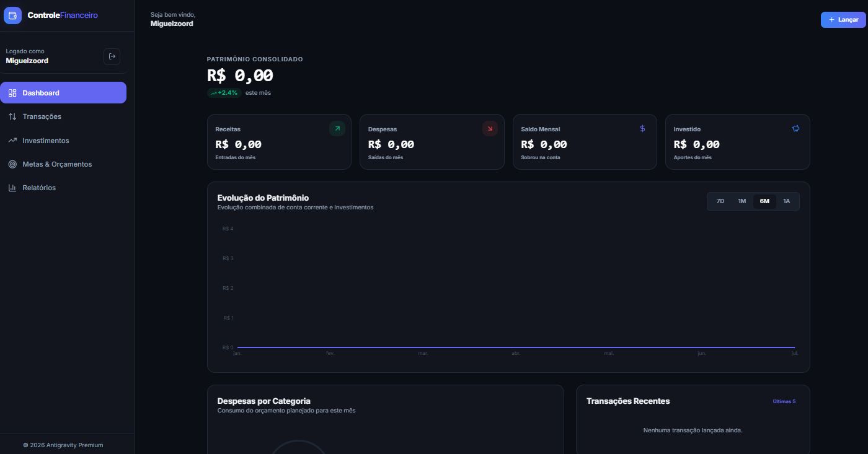The image size is (868, 454).
Task: Click the purple line in the Patrimônio chart
Action: tap(516, 347)
